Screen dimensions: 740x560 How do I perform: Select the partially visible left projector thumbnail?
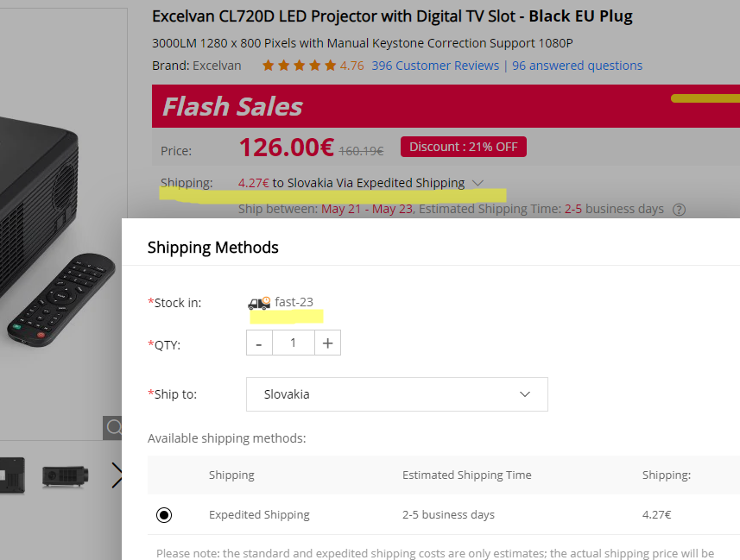[x=12, y=475]
